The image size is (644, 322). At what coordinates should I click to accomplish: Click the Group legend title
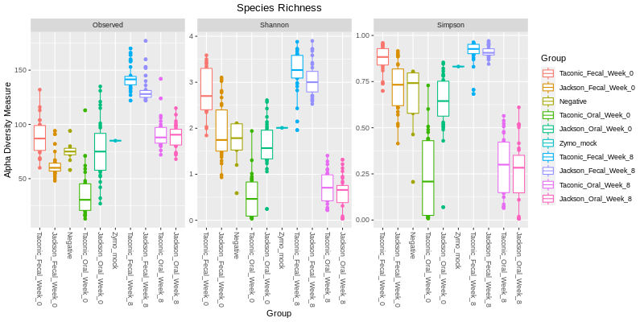(x=552, y=58)
